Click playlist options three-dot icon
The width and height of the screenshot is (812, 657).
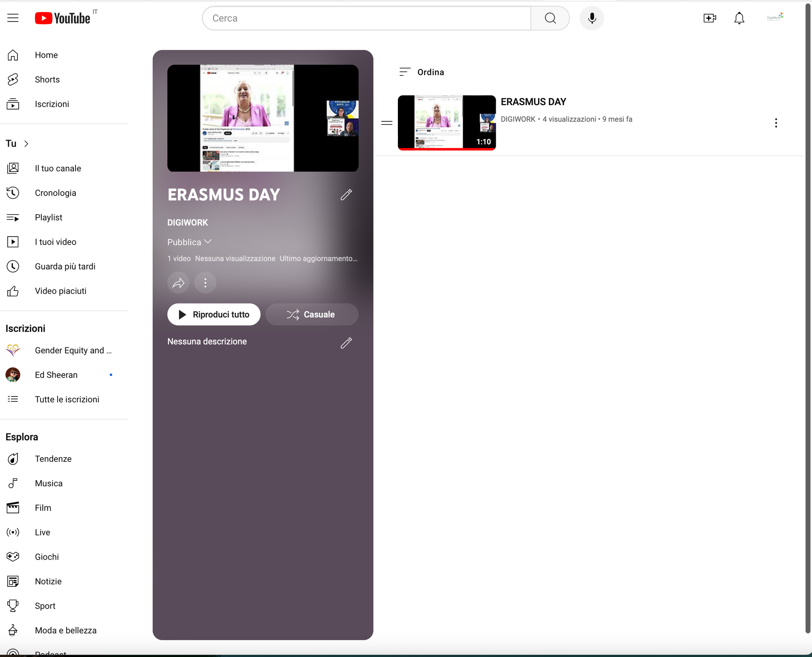[206, 282]
